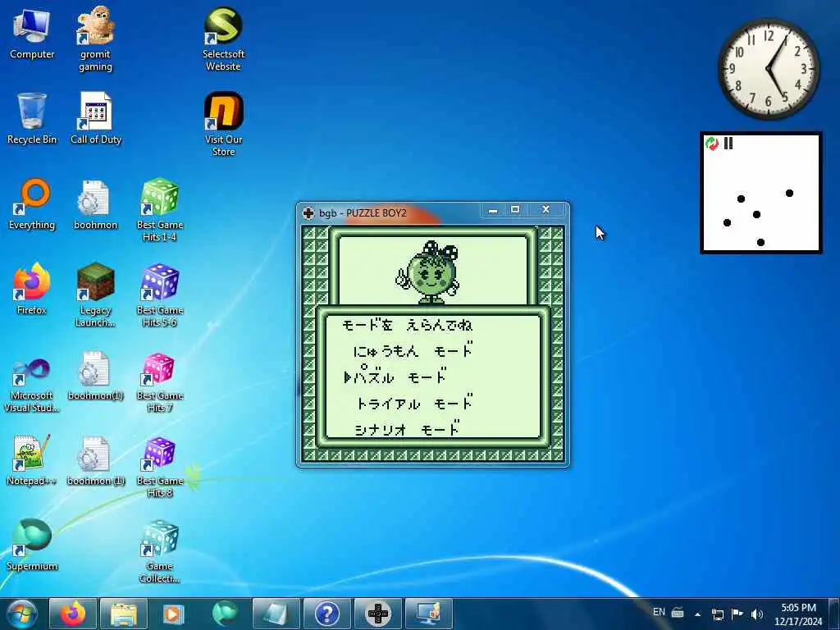Select Best Game Hits 1-4 green dice
The image size is (840, 630).
160,210
